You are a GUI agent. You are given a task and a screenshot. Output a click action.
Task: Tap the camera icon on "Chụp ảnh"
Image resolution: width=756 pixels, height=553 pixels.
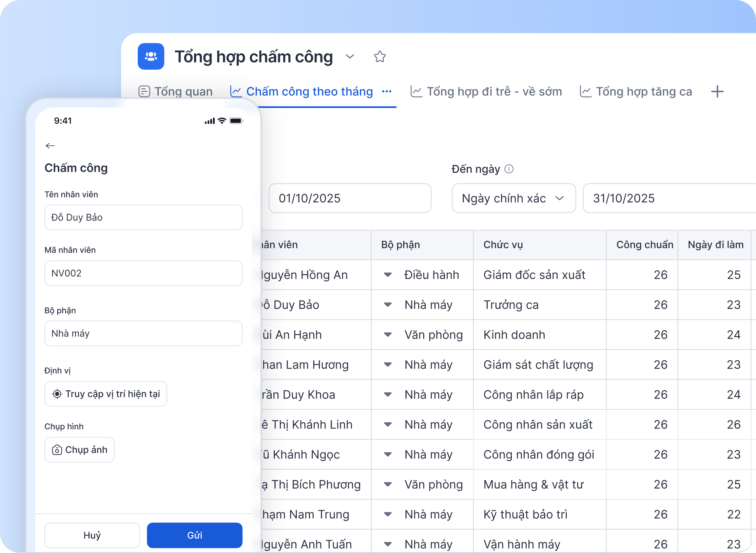tap(57, 450)
